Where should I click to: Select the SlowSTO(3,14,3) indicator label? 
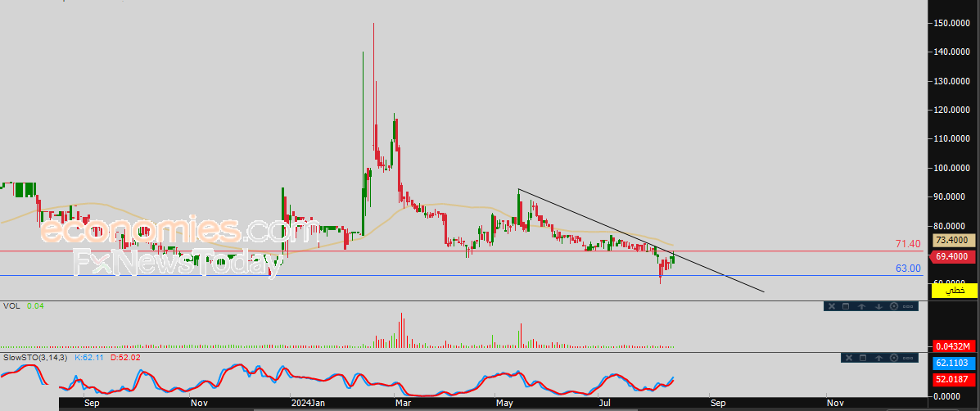(36, 358)
